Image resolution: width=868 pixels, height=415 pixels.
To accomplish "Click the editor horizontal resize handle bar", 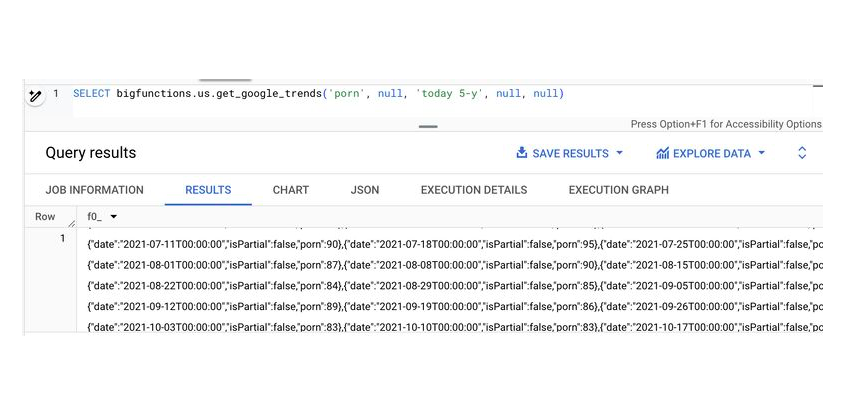I will pos(428,127).
